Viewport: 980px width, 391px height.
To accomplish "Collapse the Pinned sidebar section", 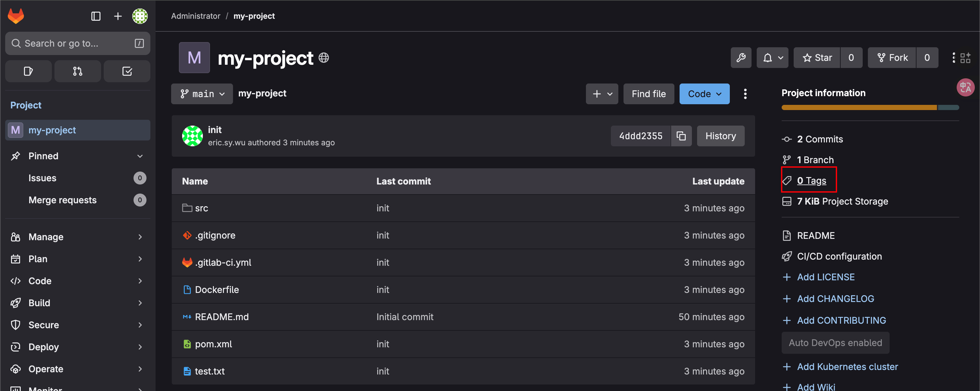I will point(140,156).
